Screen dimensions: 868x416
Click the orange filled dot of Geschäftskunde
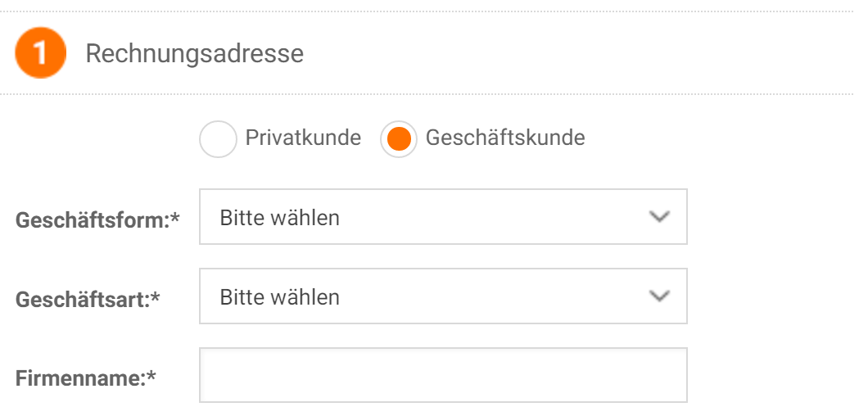coord(399,139)
